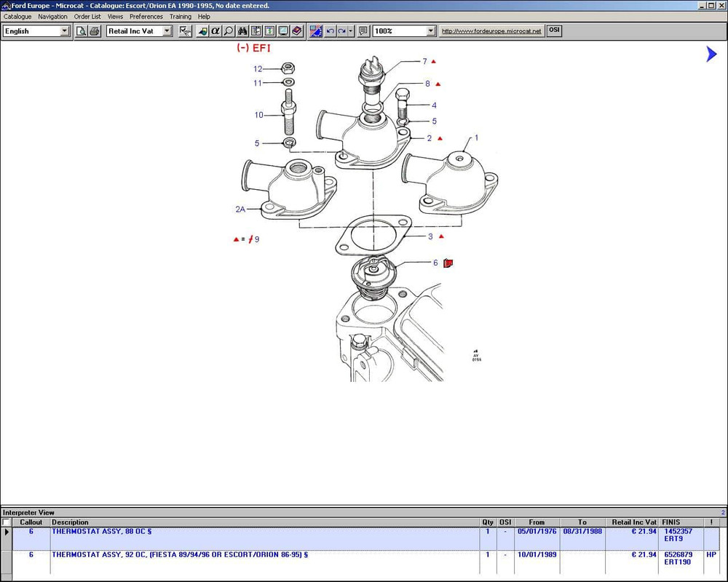Image resolution: width=728 pixels, height=582 pixels.
Task: Click callout number 11 in the diagram
Action: coord(258,83)
